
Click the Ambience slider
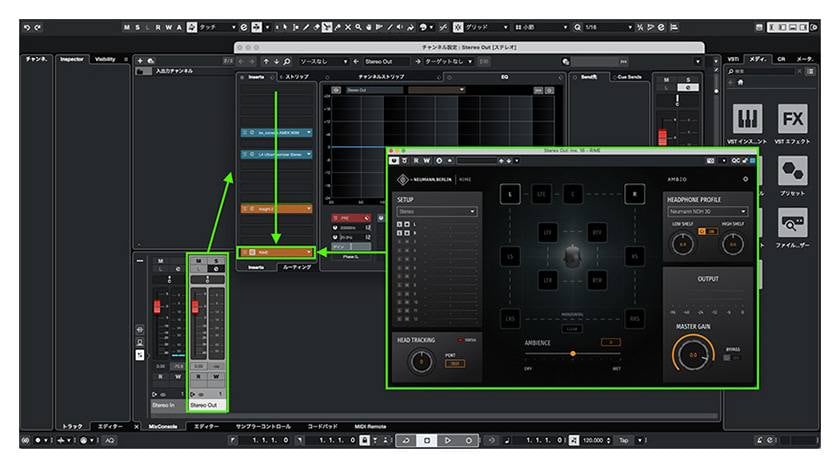[x=572, y=353]
